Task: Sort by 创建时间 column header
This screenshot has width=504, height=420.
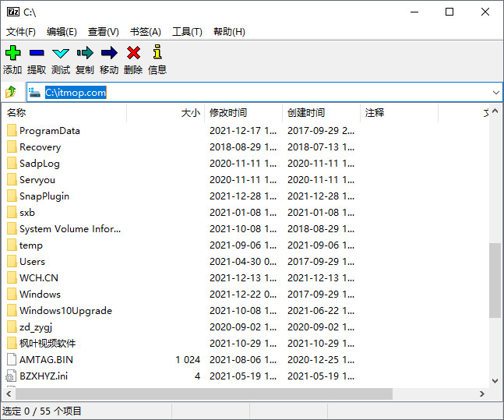Action: point(321,113)
